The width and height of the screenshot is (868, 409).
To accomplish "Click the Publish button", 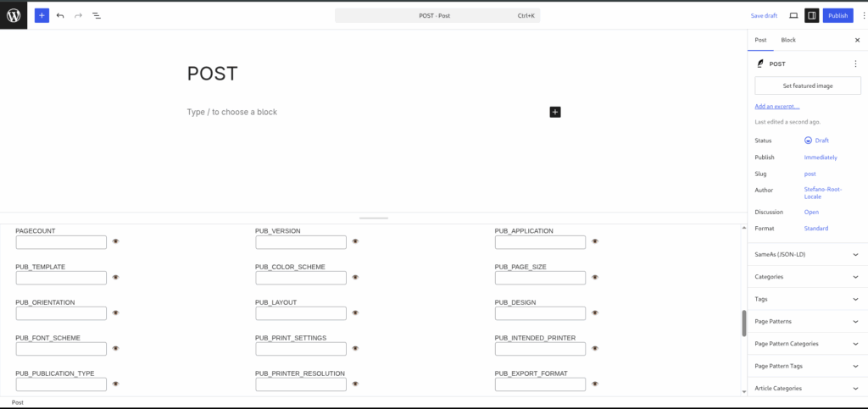I will coord(837,15).
